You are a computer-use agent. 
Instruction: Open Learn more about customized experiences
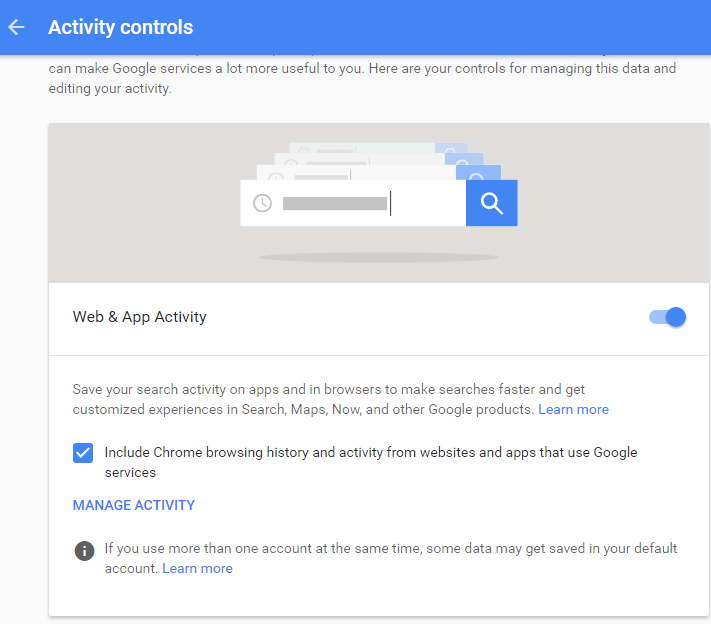[573, 410]
